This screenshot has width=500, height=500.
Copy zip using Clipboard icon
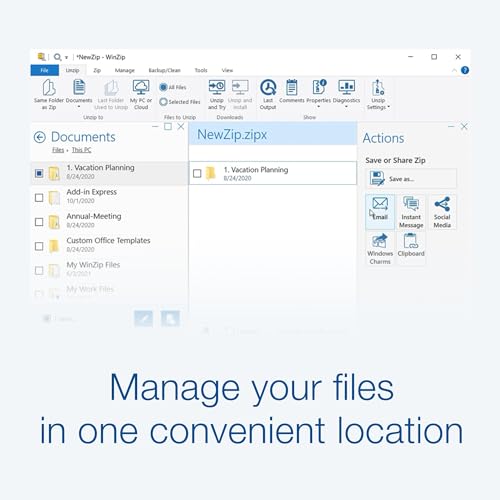click(x=411, y=241)
